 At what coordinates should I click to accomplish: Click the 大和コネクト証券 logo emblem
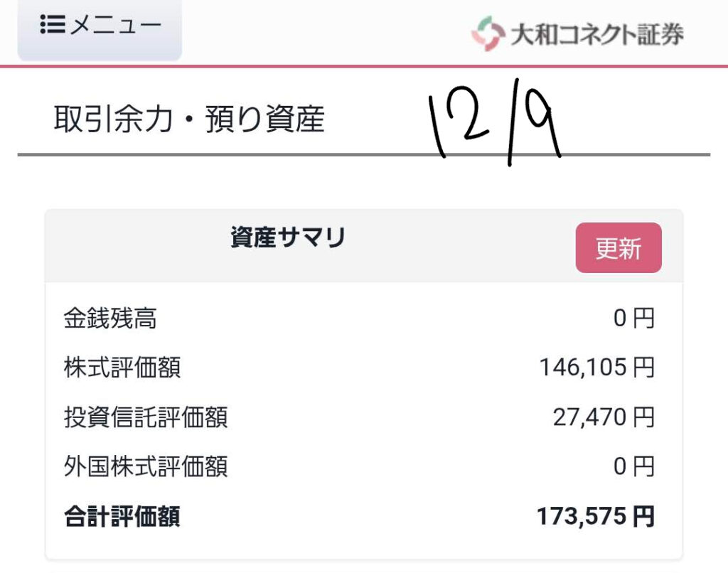point(486,34)
